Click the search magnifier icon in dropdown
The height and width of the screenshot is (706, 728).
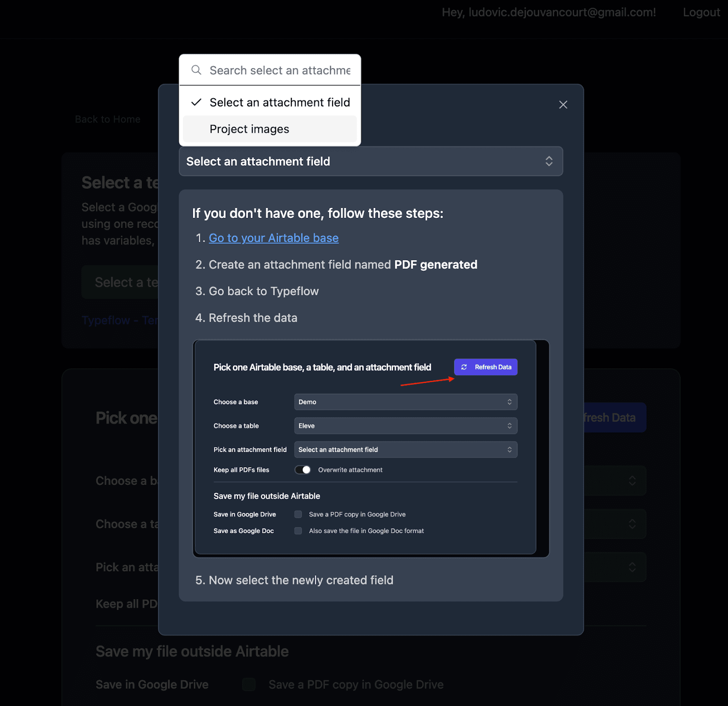196,70
